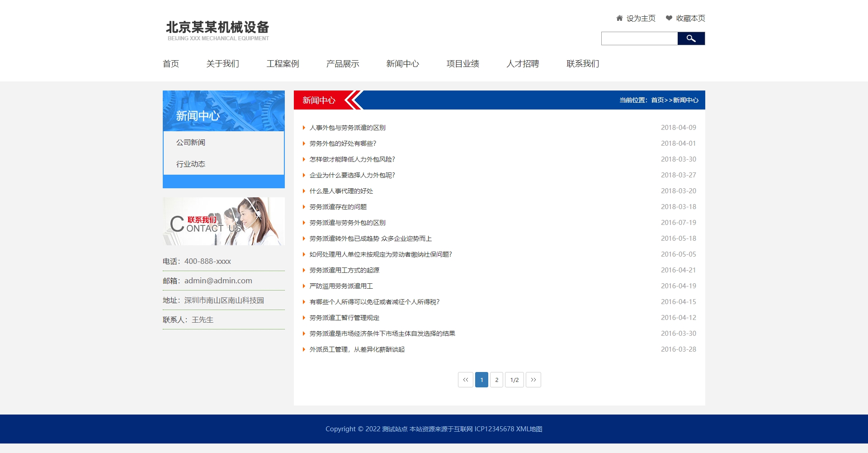Click the search text input field

[x=639, y=38]
